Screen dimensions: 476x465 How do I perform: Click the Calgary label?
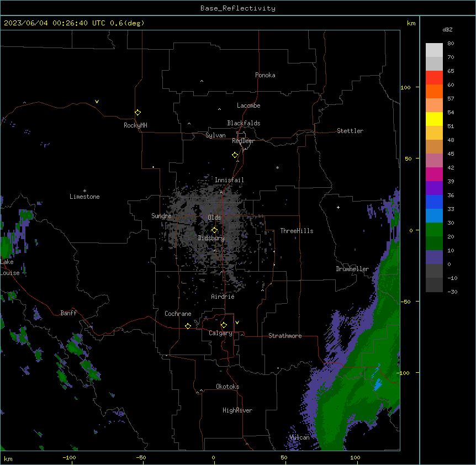220,333
